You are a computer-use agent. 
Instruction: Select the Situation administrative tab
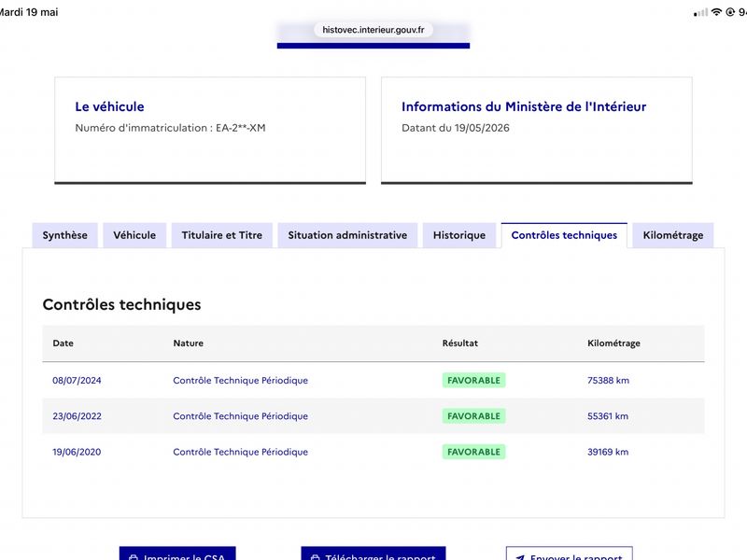coord(347,235)
